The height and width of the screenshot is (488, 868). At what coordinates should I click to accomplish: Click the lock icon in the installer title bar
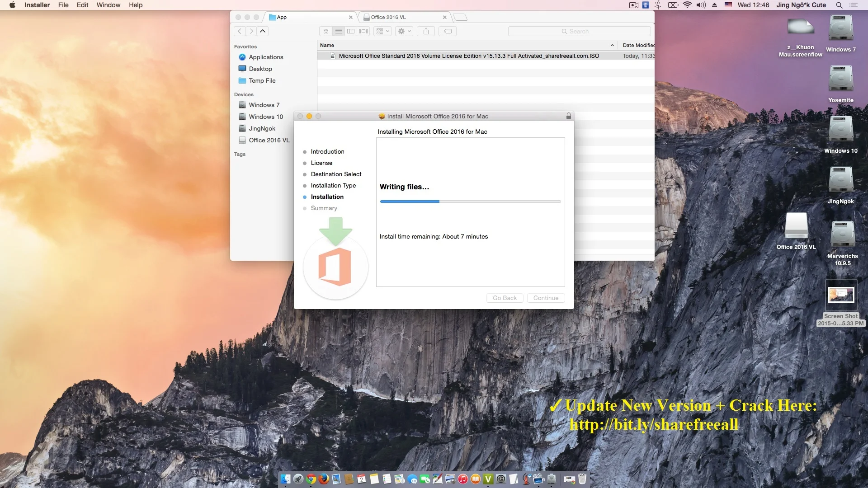pyautogui.click(x=569, y=116)
